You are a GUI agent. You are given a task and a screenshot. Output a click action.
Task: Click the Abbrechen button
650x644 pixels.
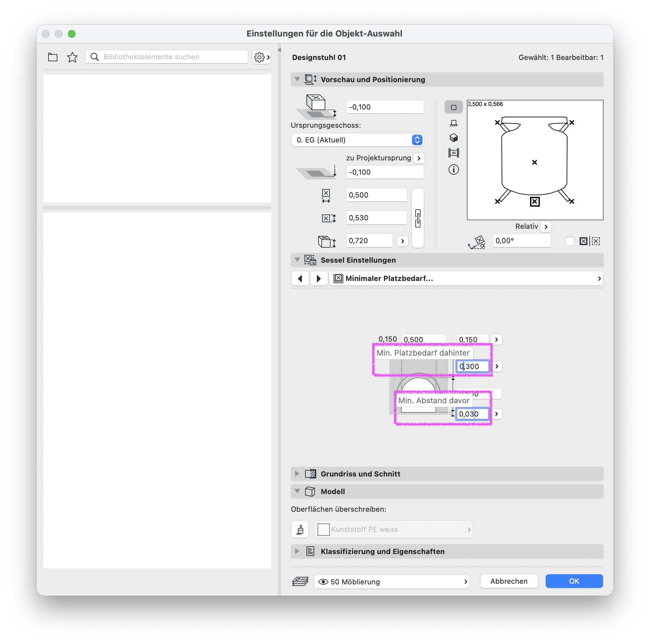pos(509,581)
